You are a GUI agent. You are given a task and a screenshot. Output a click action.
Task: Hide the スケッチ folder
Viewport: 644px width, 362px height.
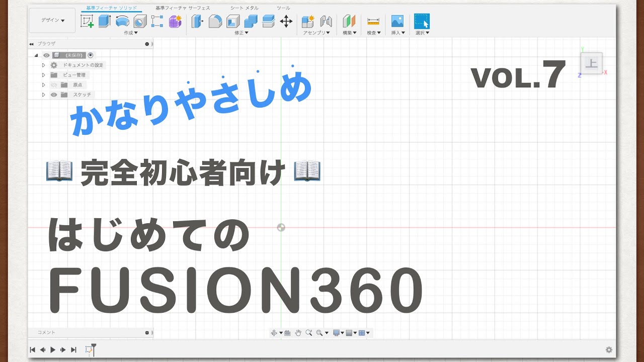(x=54, y=95)
